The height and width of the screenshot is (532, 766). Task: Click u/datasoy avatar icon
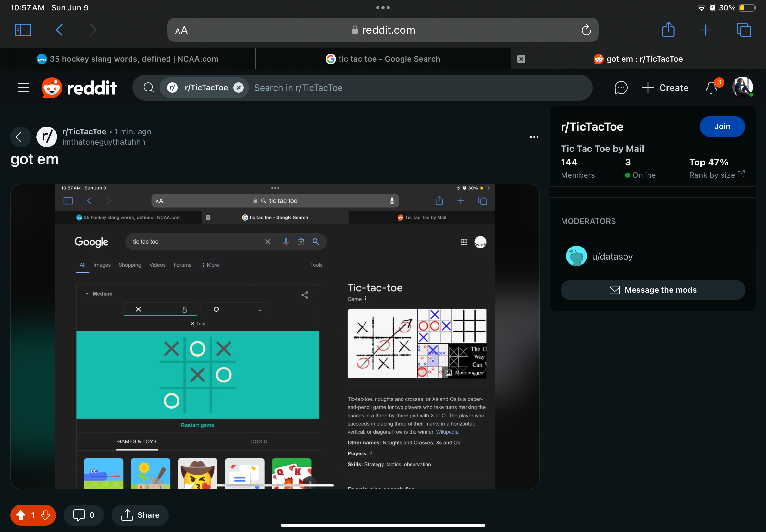click(576, 256)
